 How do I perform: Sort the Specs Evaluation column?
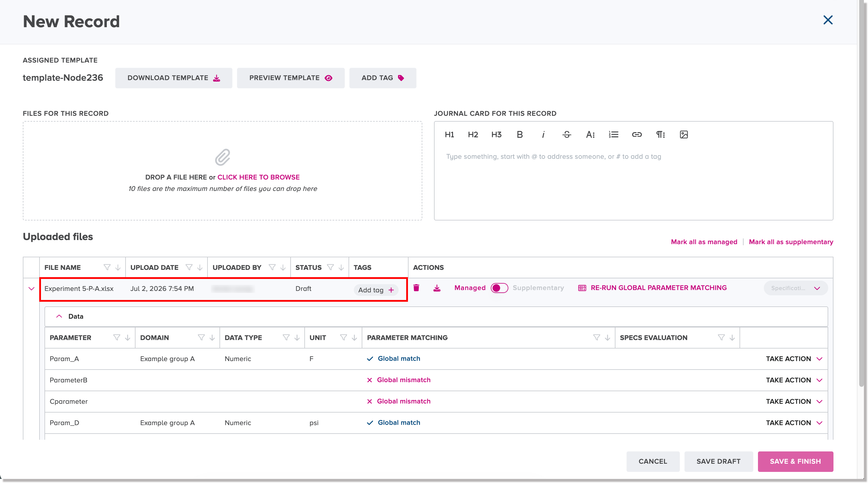tap(732, 337)
